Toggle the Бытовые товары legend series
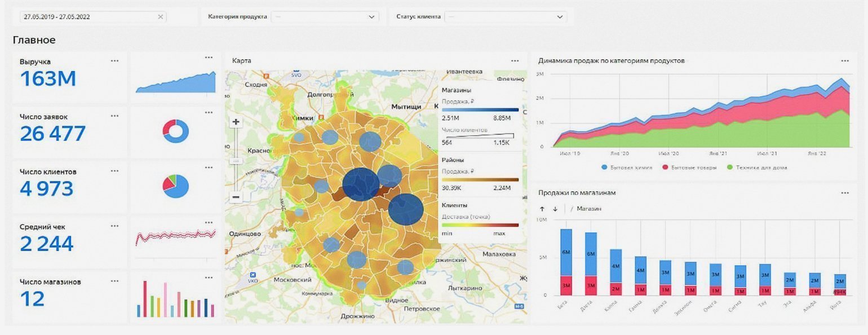 click(692, 167)
